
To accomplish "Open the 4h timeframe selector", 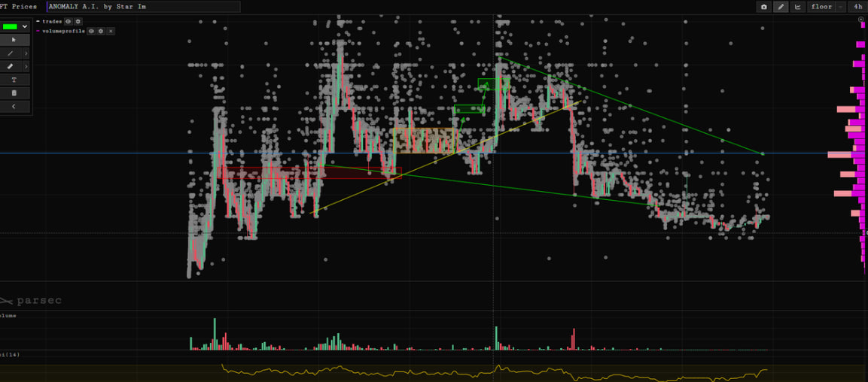I will [857, 7].
